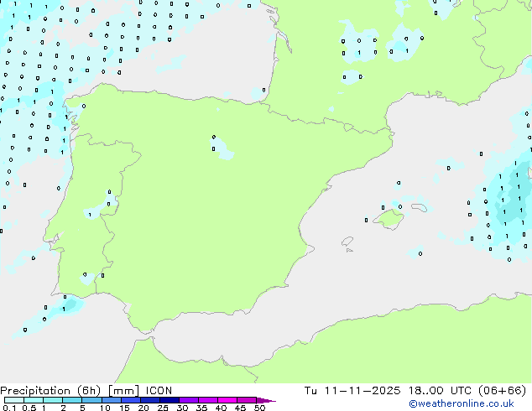Click the 1–2 mm legend color swatch
The width and height of the screenshot is (532, 411).
pyautogui.click(x=53, y=400)
